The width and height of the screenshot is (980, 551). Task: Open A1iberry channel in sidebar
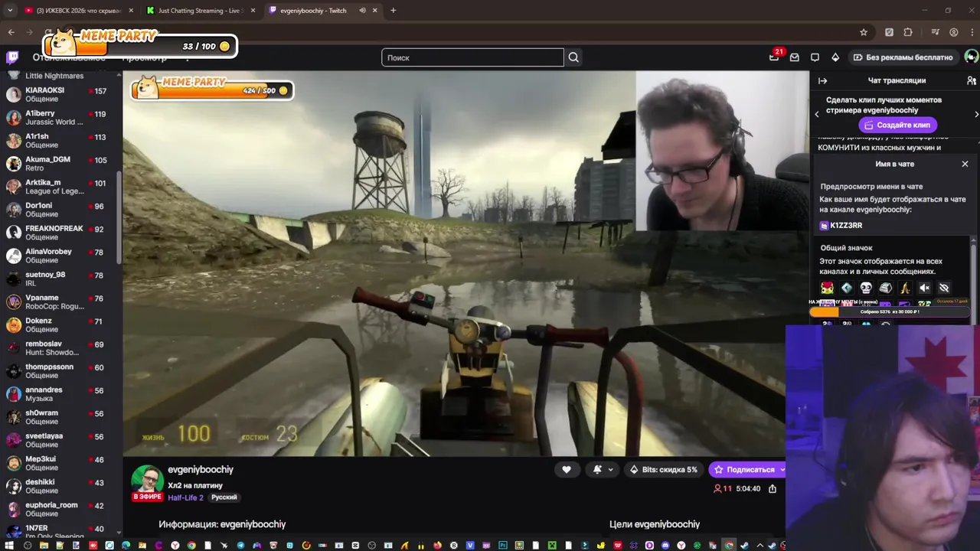click(x=60, y=117)
